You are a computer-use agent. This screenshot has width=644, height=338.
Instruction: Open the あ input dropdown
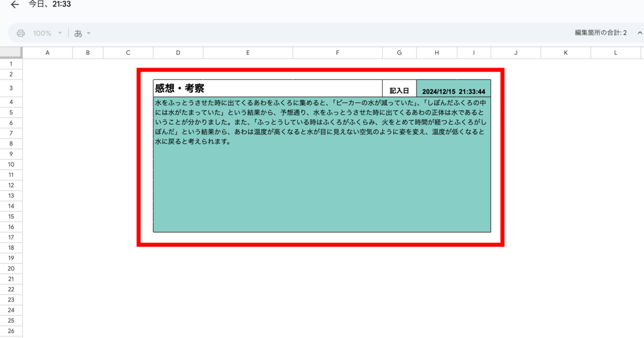pos(82,33)
